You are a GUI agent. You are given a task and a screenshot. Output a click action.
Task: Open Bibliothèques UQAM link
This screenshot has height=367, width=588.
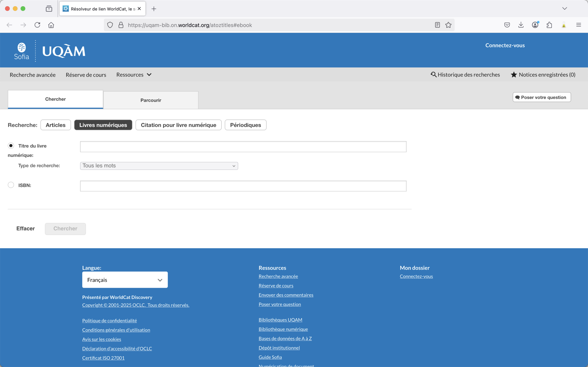tap(280, 320)
